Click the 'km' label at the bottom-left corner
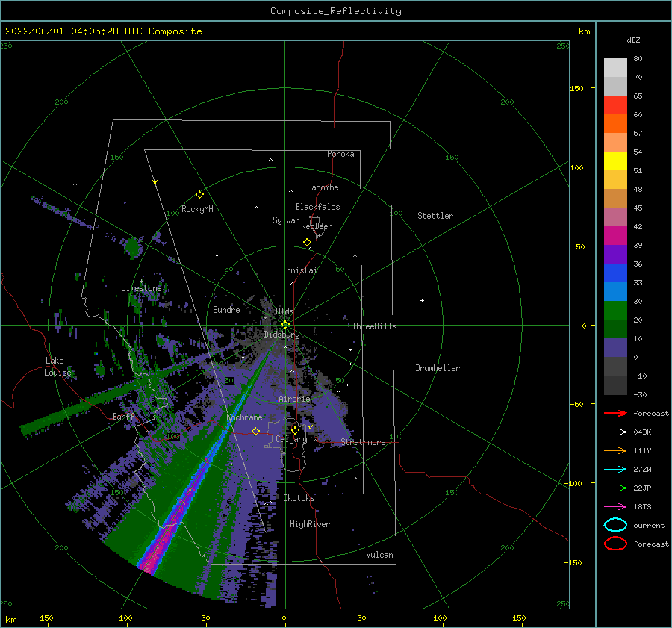The image size is (672, 628). coord(10,620)
